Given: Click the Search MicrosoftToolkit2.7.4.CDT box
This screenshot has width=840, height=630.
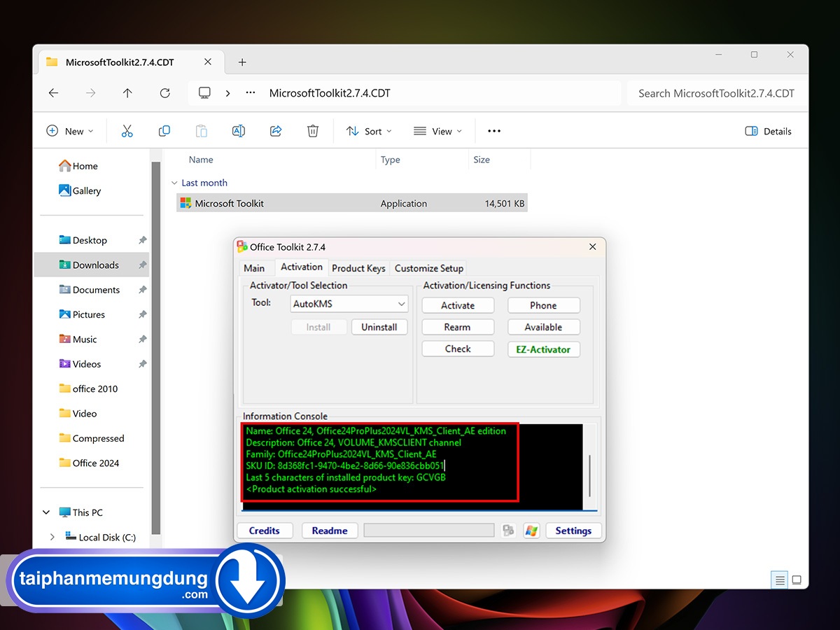Looking at the screenshot, I should (715, 93).
